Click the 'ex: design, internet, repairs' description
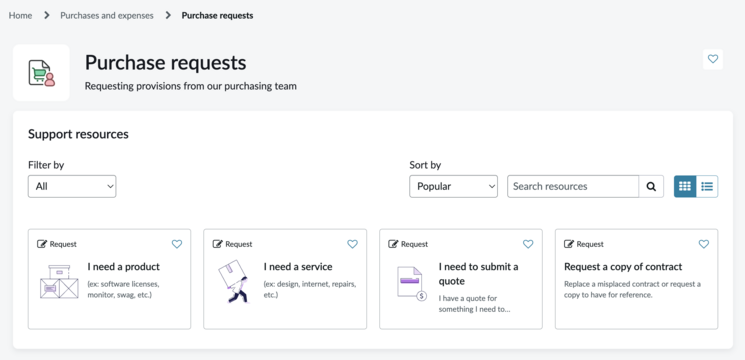Screen dimensions: 745x360 point(310,289)
